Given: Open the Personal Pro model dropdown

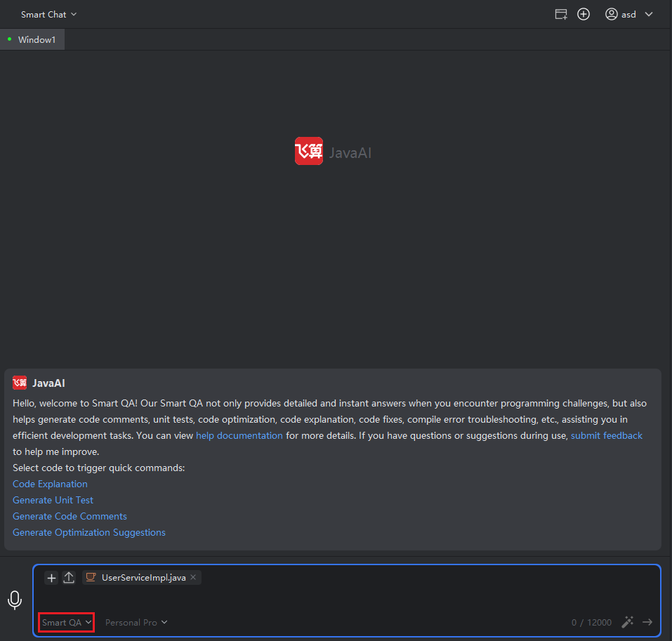Looking at the screenshot, I should pyautogui.click(x=136, y=622).
